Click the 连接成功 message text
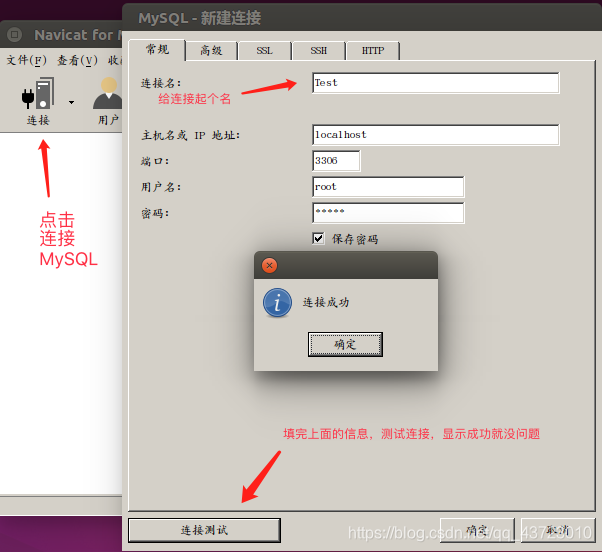The image size is (602, 552). point(326,302)
